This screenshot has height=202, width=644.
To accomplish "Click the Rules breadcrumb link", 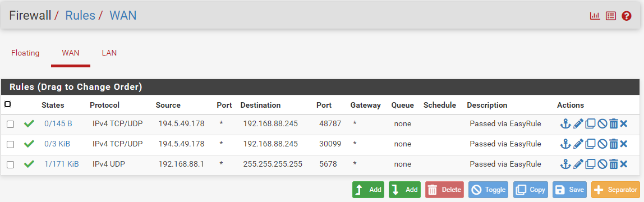I will click(80, 16).
